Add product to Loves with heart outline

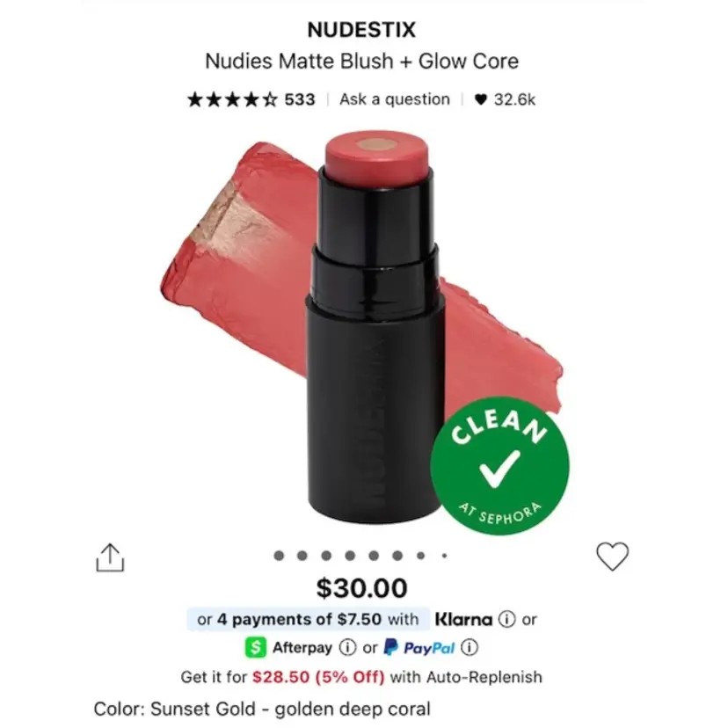613,557
